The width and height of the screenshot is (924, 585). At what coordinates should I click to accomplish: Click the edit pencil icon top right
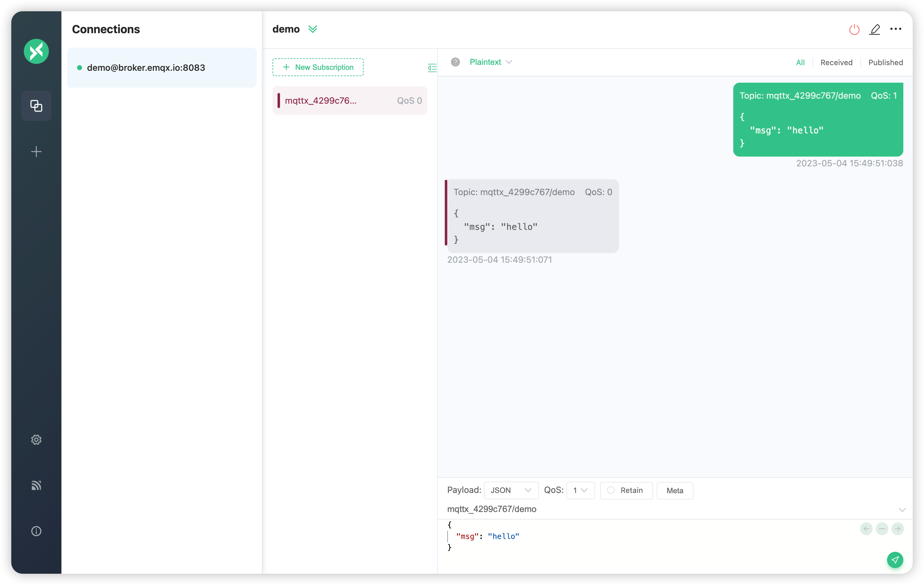coord(874,29)
